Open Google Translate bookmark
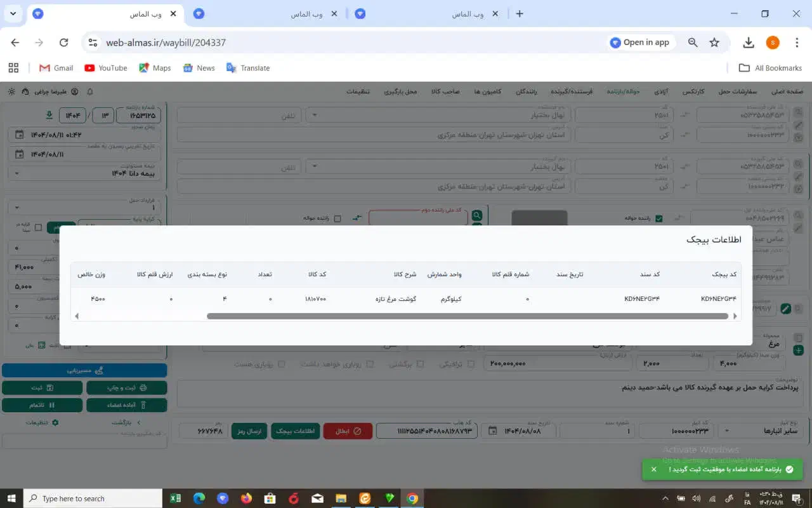 click(x=248, y=68)
